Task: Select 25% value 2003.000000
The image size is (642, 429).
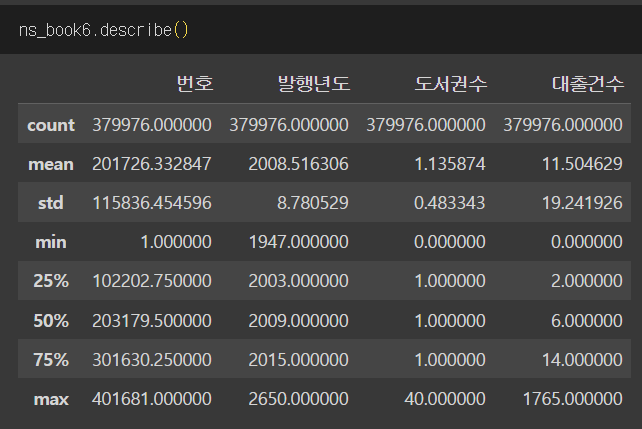Action: (298, 281)
